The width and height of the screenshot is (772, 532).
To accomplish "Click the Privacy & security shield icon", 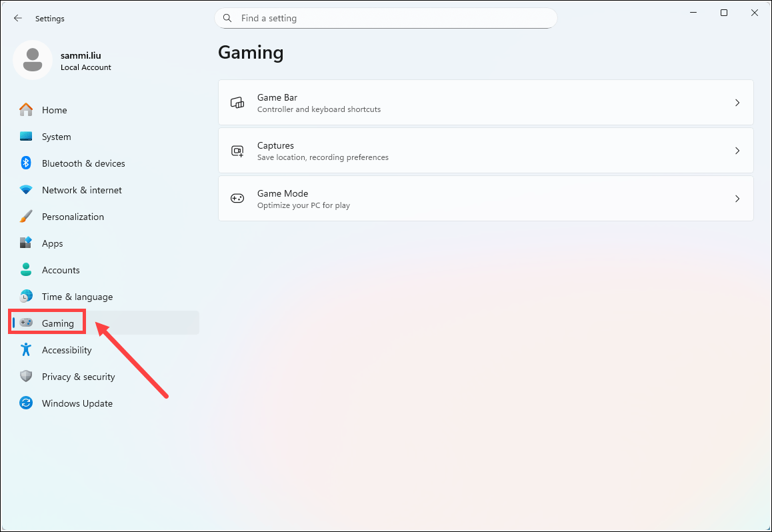I will coord(26,377).
